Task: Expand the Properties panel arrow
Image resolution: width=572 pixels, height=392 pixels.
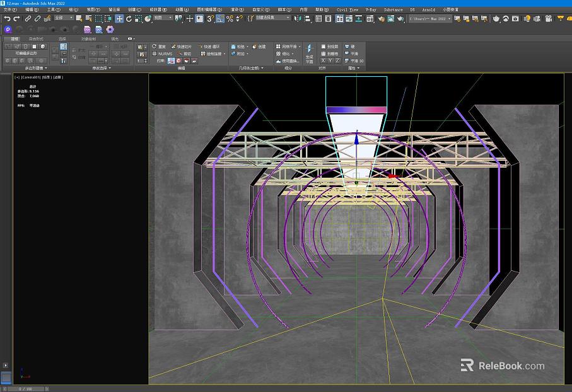Action: (x=359, y=68)
